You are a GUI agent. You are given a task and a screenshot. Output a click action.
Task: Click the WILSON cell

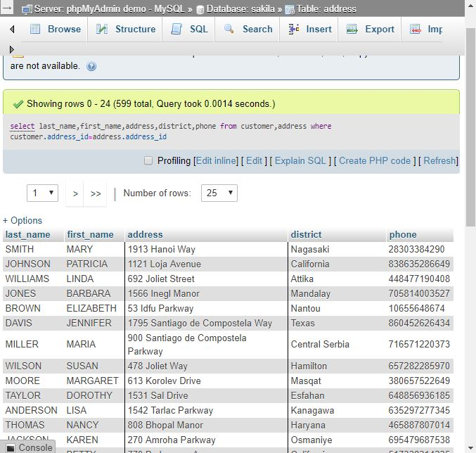click(x=33, y=366)
